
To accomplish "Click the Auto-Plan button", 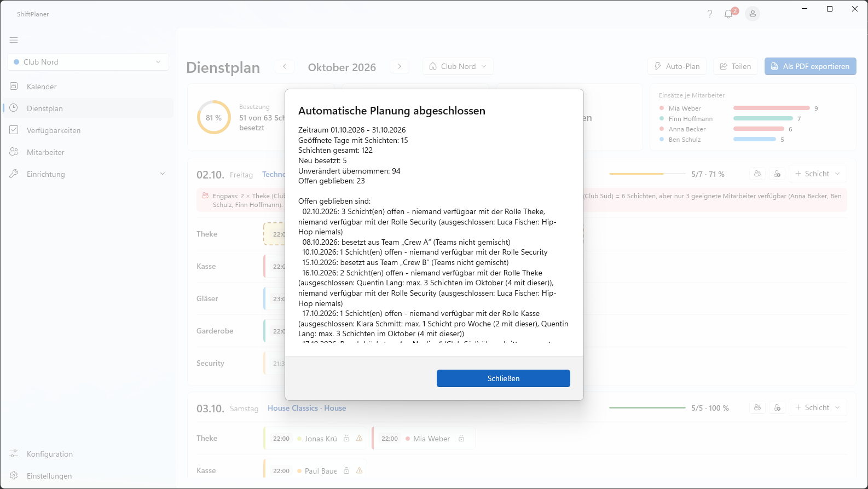I will 677,66.
